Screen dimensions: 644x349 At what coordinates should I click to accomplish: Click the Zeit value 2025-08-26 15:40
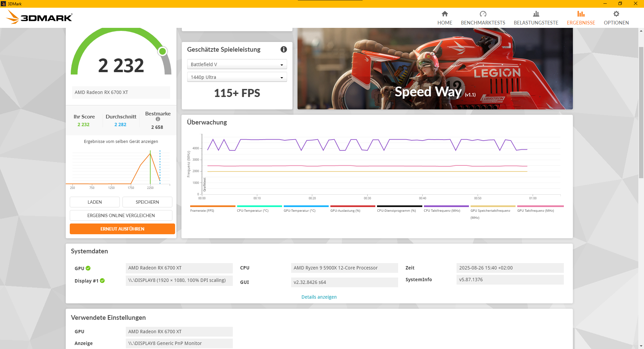point(510,268)
